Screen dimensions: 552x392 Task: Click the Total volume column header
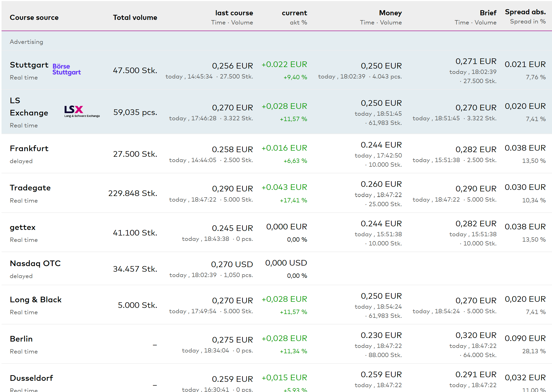(135, 18)
